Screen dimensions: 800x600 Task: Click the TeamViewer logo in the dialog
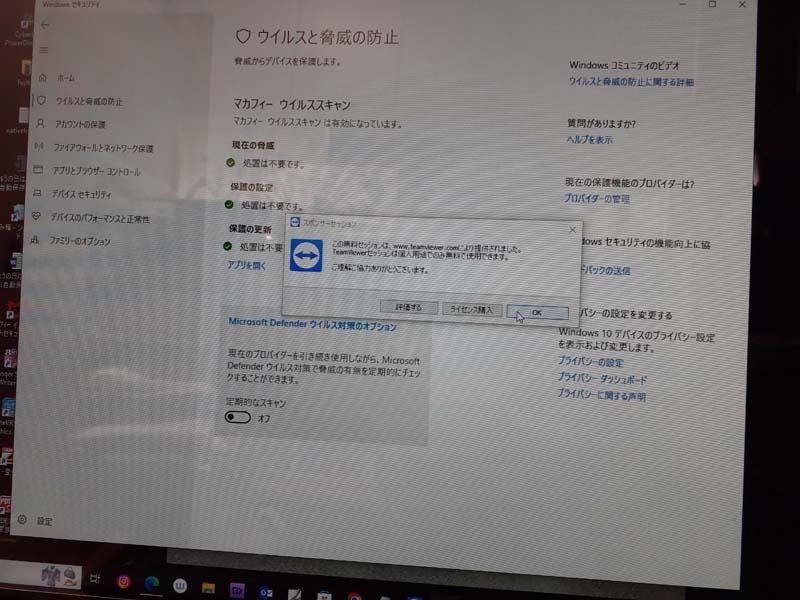306,256
